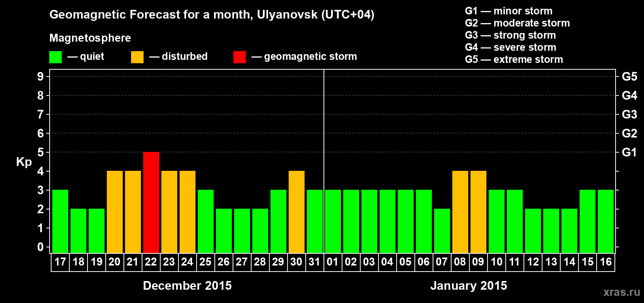The width and height of the screenshot is (644, 303).
Task: Click the date label 01 on axis
Action: (333, 262)
